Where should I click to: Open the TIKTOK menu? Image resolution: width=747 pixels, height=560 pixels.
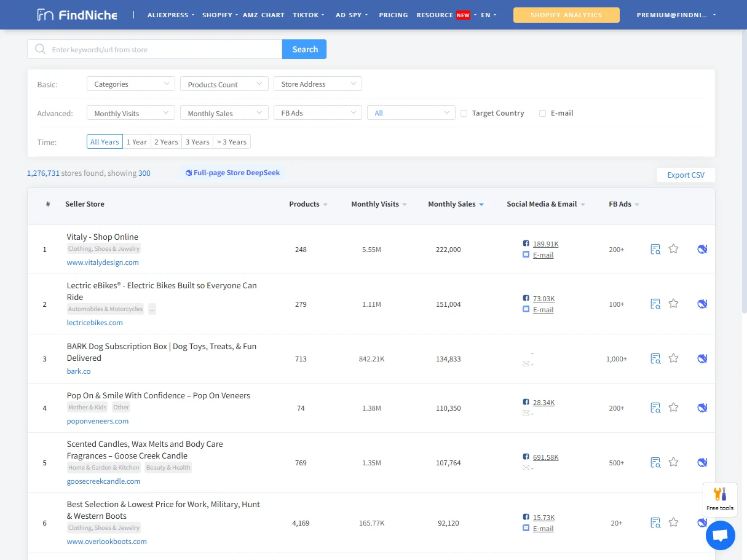[309, 15]
